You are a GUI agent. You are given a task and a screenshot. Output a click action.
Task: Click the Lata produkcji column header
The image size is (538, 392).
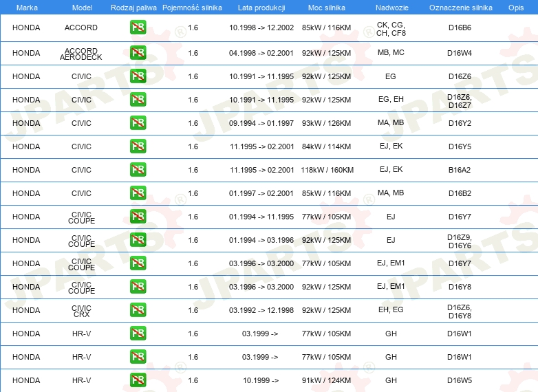(261, 8)
